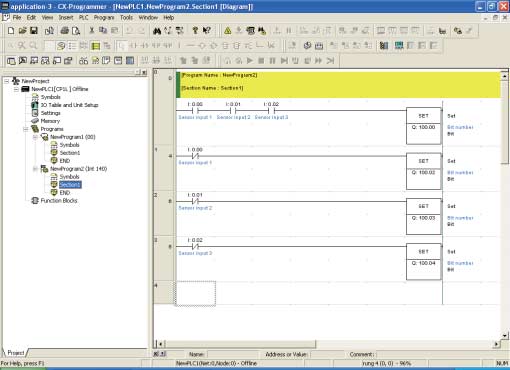Click the empty cursor cell in rung 4
This screenshot has width=510, height=370.
click(196, 293)
